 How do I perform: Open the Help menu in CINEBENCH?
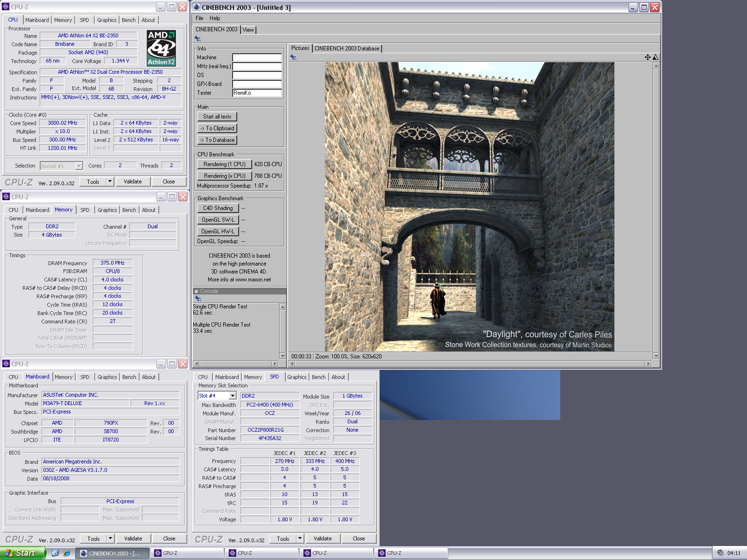coord(215,18)
